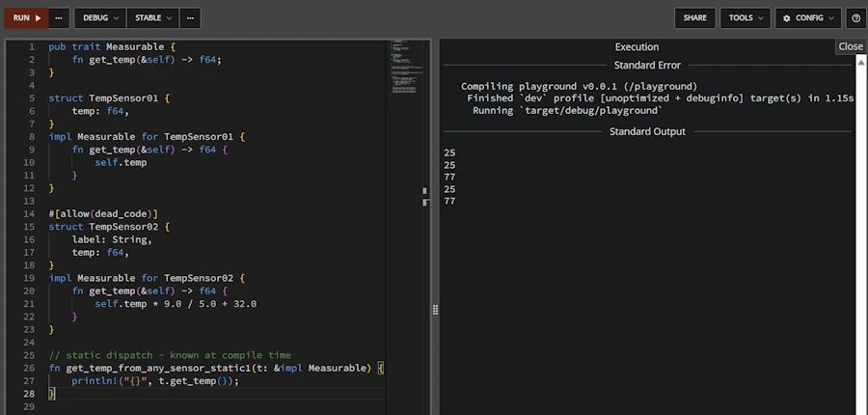This screenshot has width=868, height=415.
Task: Open help via question mark icon
Action: pyautogui.click(x=855, y=17)
